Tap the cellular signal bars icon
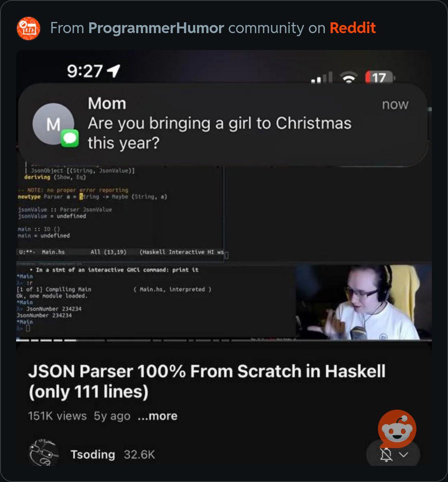 [x=322, y=77]
